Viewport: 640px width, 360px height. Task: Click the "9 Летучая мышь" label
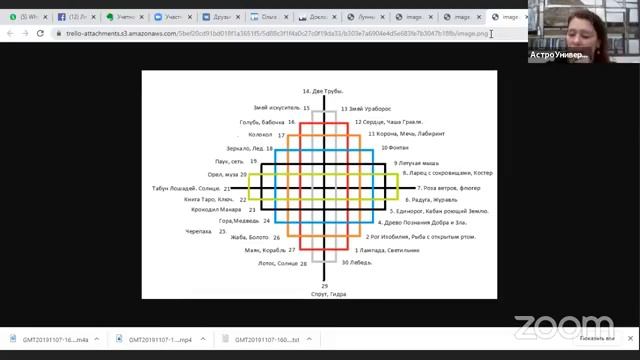coord(416,163)
